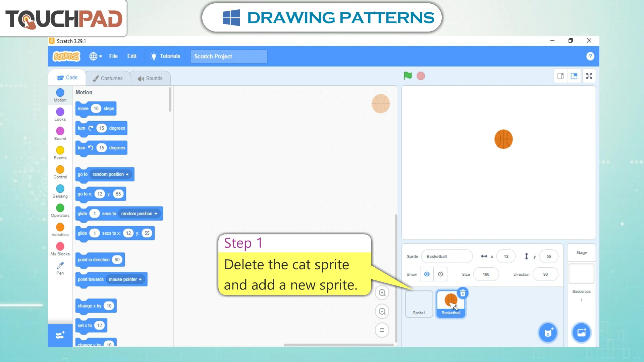This screenshot has width=644, height=362.
Task: Enter full screen stage mode
Action: point(589,76)
